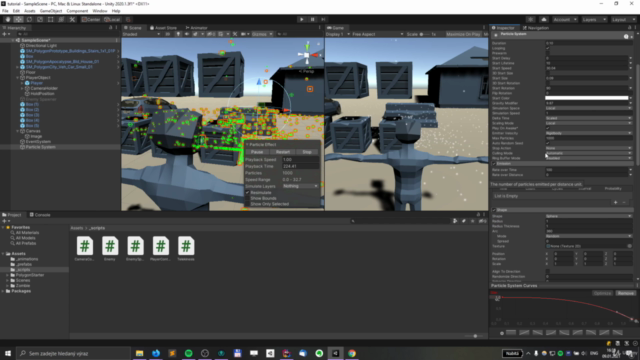Open the GameObject menu
Image resolution: width=640 pixels, height=360 pixels.
coord(51,11)
